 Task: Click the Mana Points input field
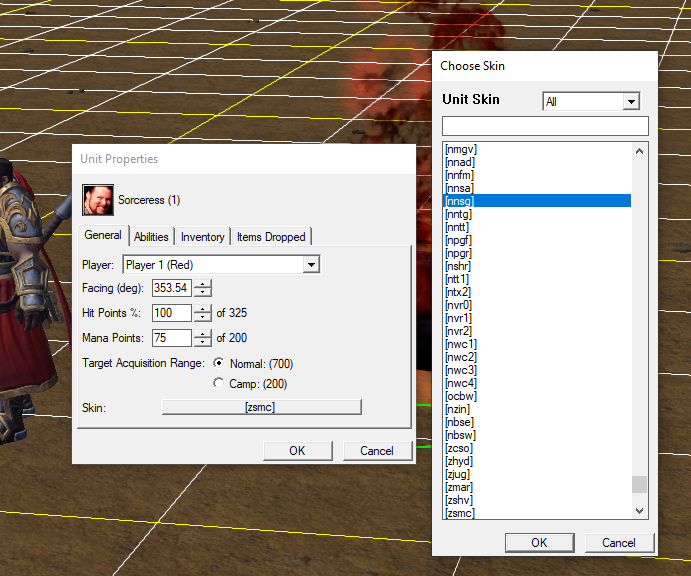pos(172,338)
